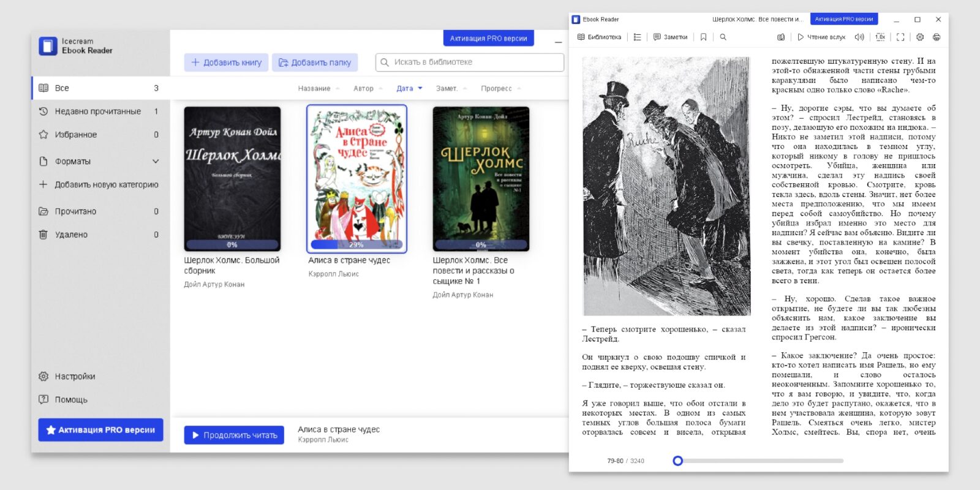Sort library by Автор column
This screenshot has width=980, height=490.
(367, 88)
